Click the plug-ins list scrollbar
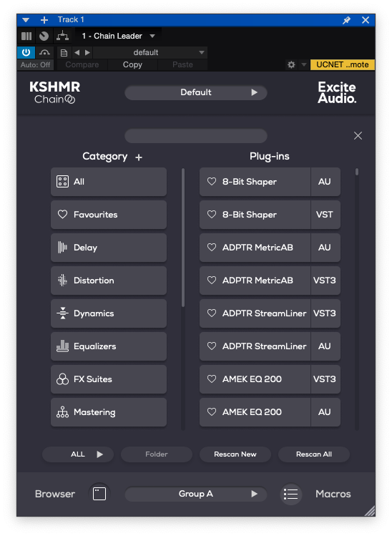 (357, 172)
